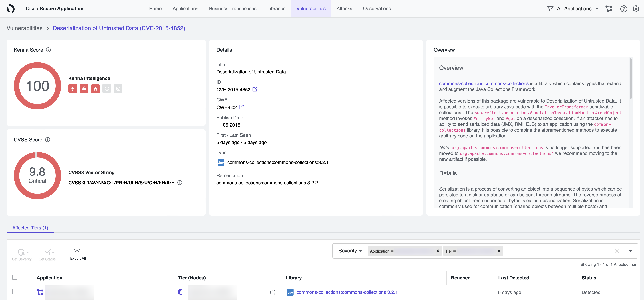The height and width of the screenshot is (300, 644).
Task: Sort by Tier (Nodes) column header
Action: (192, 277)
